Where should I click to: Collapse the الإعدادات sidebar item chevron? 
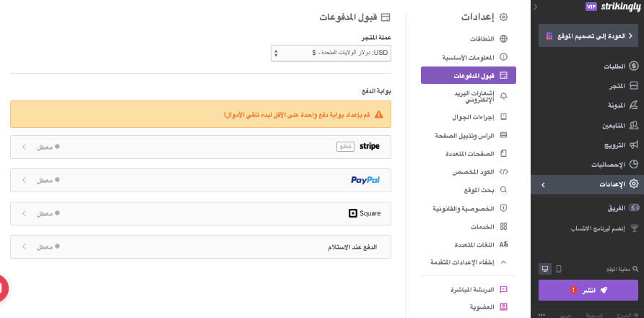(x=543, y=185)
